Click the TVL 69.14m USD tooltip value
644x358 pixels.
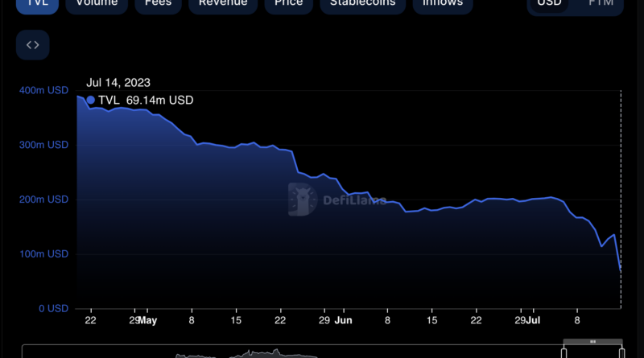coord(159,101)
